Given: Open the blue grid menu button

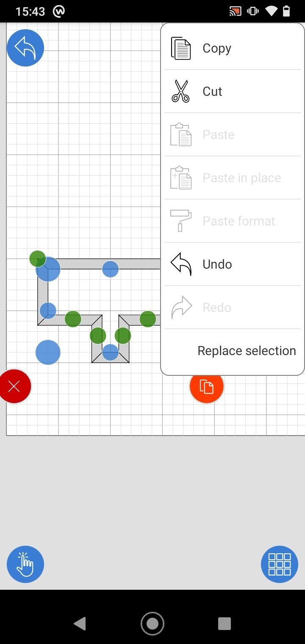Looking at the screenshot, I should pyautogui.click(x=280, y=564).
